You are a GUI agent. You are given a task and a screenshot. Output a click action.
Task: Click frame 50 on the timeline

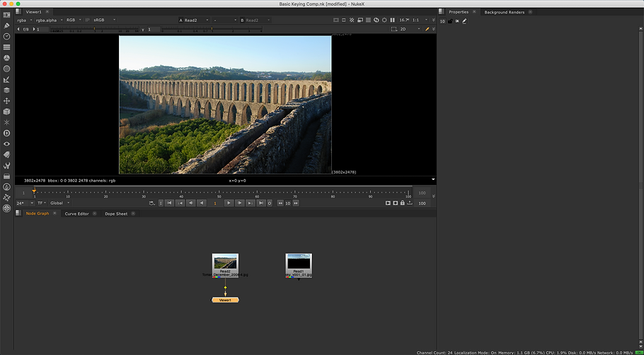(x=219, y=193)
